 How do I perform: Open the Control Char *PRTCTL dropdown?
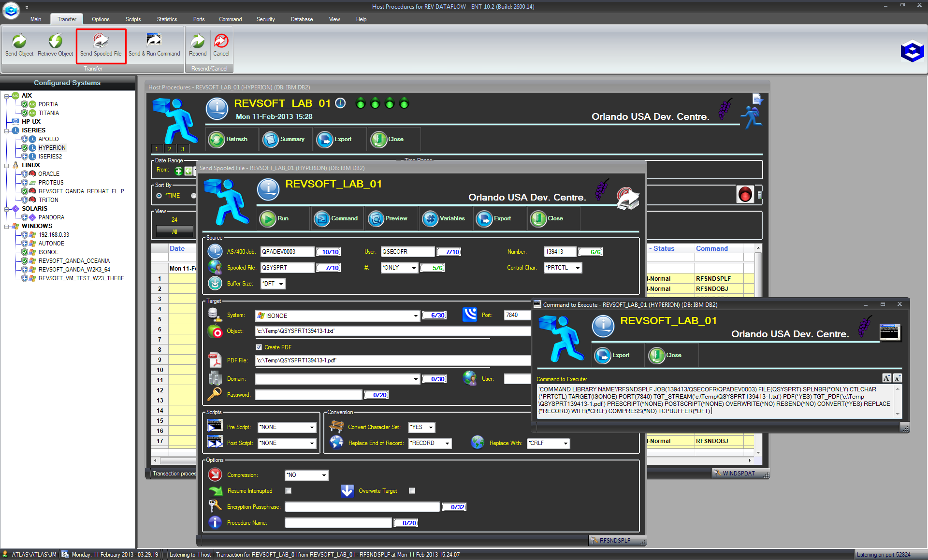tap(578, 268)
